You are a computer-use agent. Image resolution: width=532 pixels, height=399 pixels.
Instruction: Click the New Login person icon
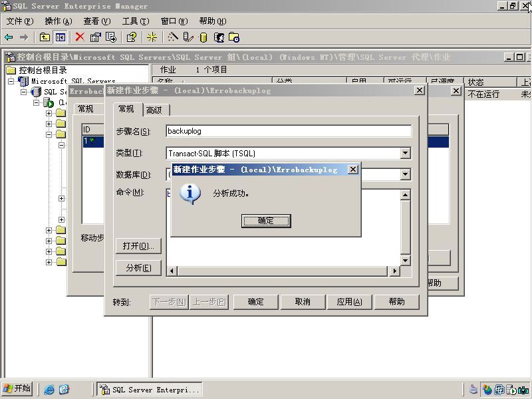[219, 37]
